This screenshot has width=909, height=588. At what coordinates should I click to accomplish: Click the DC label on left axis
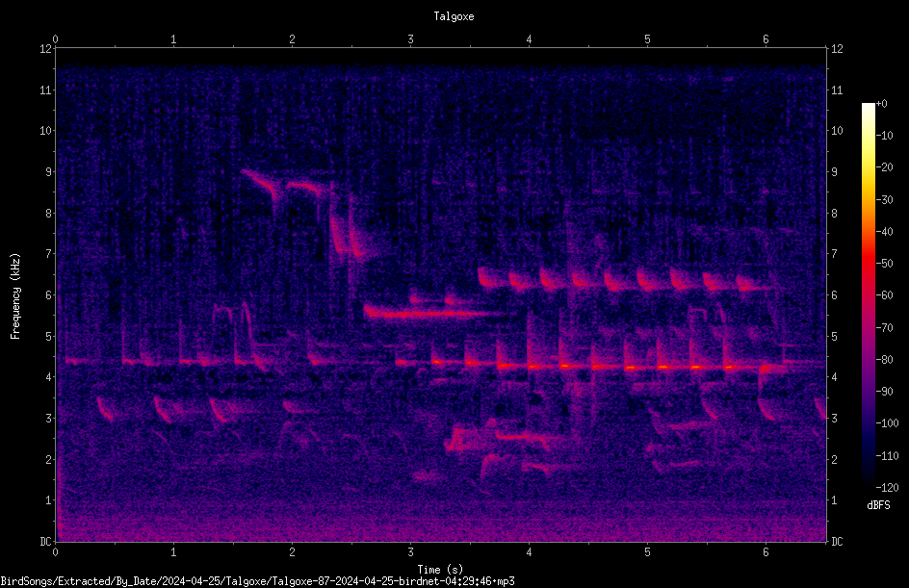[45, 541]
